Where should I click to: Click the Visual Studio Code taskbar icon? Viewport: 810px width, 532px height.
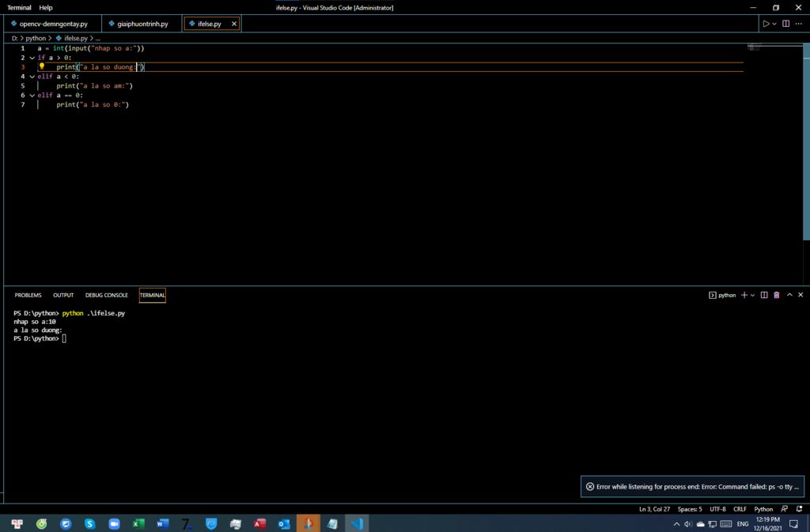pyautogui.click(x=357, y=524)
